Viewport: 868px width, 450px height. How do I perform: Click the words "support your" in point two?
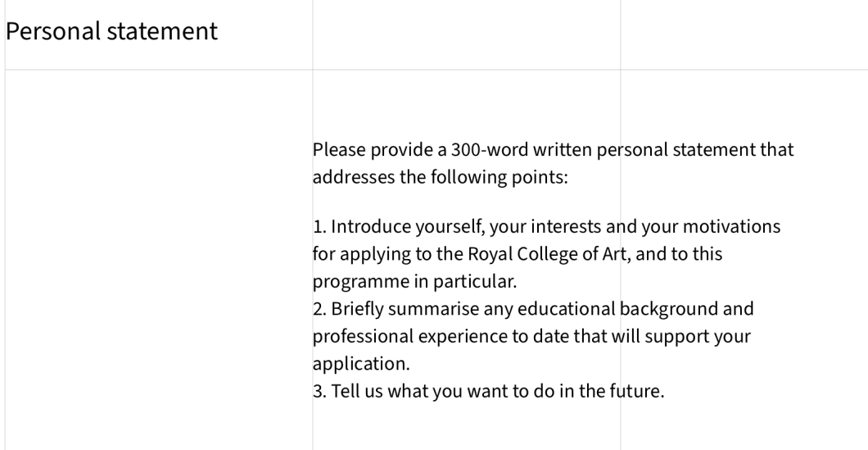698,336
